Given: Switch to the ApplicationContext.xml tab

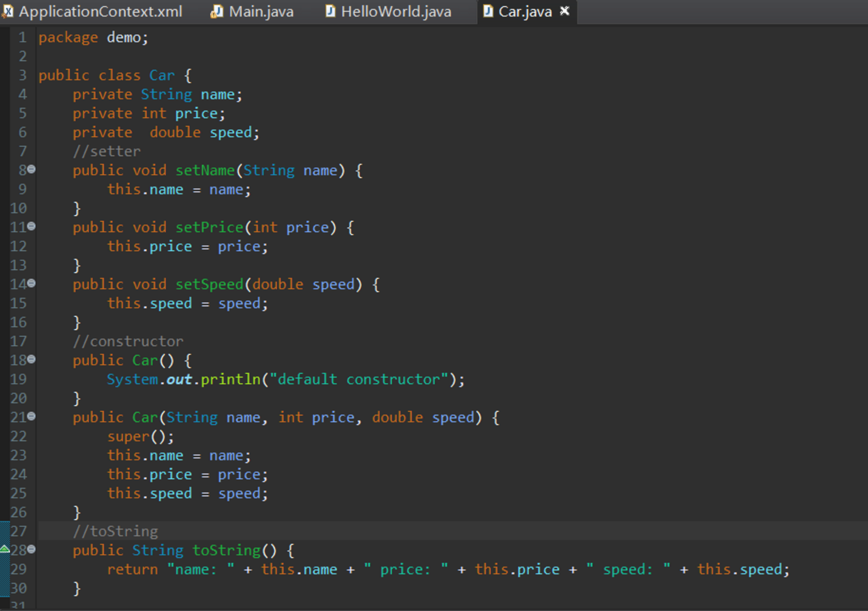Looking at the screenshot, I should pyautogui.click(x=100, y=12).
